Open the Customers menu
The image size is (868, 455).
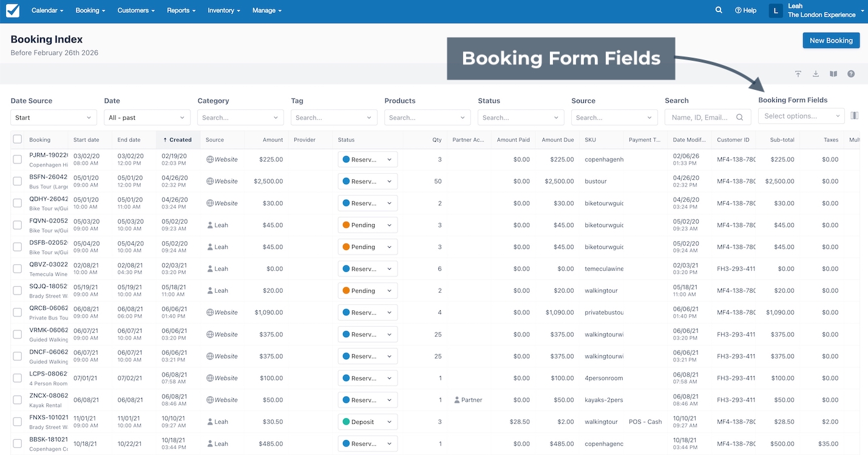coord(136,10)
